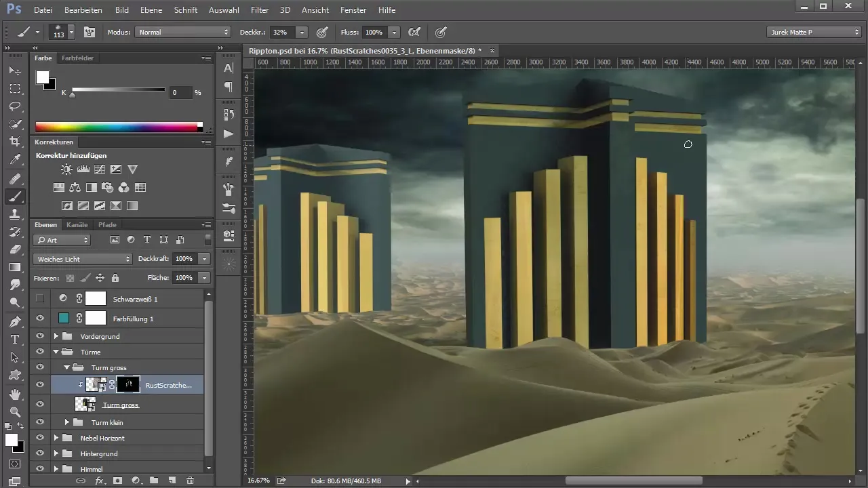Open the Fluss flow dropdown
The height and width of the screenshot is (488, 868).
[394, 32]
